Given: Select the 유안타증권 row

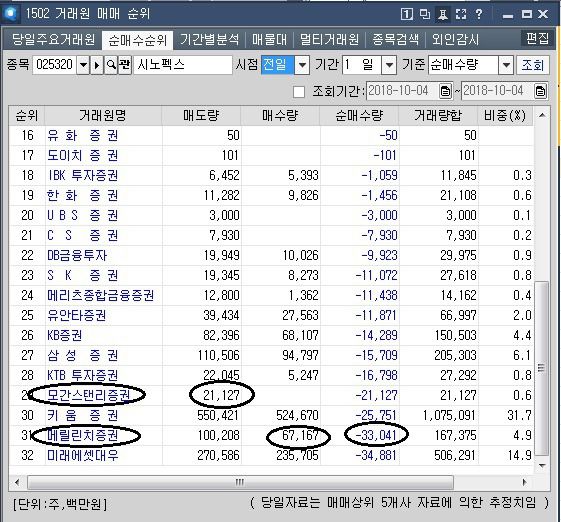Looking at the screenshot, I should (271, 316).
